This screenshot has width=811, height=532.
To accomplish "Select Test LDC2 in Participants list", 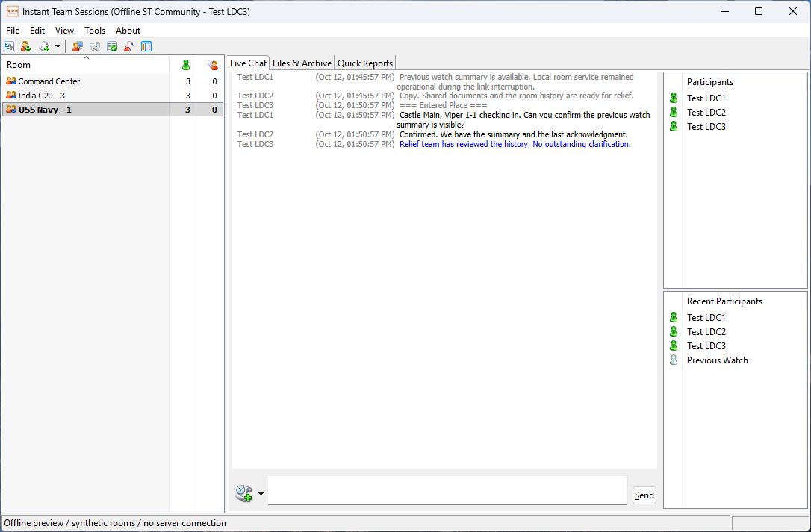I will [706, 112].
